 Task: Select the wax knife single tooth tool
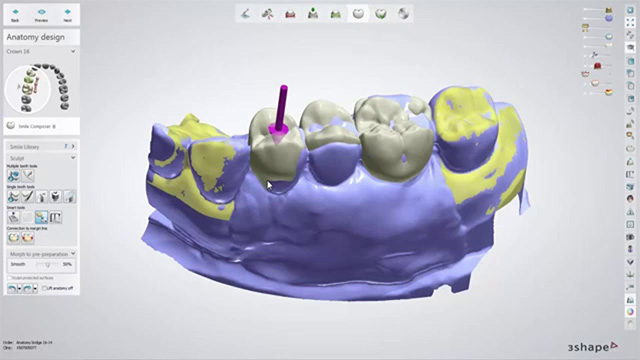click(x=27, y=197)
